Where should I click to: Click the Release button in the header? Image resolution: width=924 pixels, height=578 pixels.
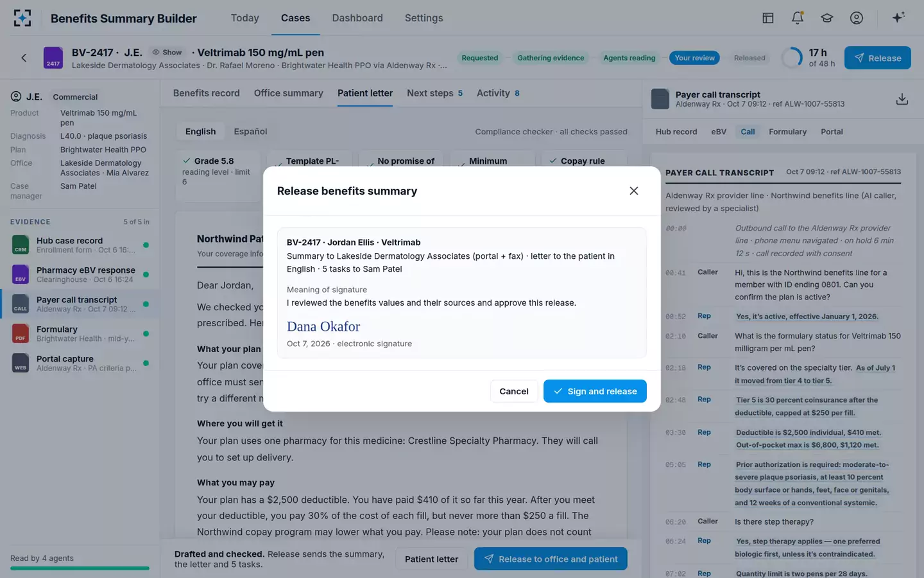coord(878,58)
